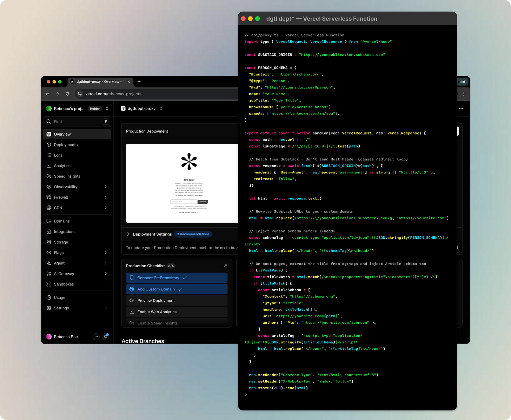
Task: Select Enable Web Analytics checklist item
Action: (177, 312)
